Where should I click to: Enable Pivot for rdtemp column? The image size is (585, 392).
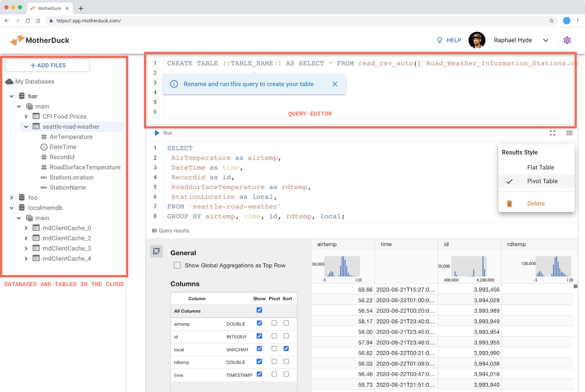tap(274, 361)
